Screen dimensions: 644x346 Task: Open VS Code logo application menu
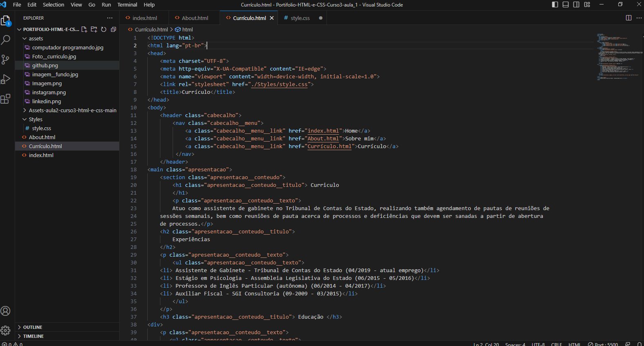click(x=4, y=4)
